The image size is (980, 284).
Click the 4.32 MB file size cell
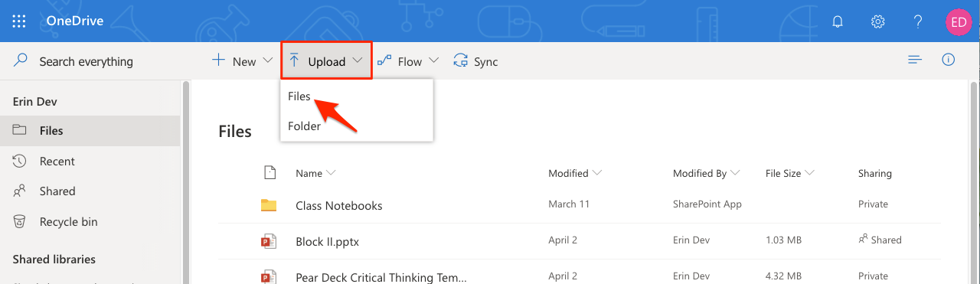click(x=784, y=276)
